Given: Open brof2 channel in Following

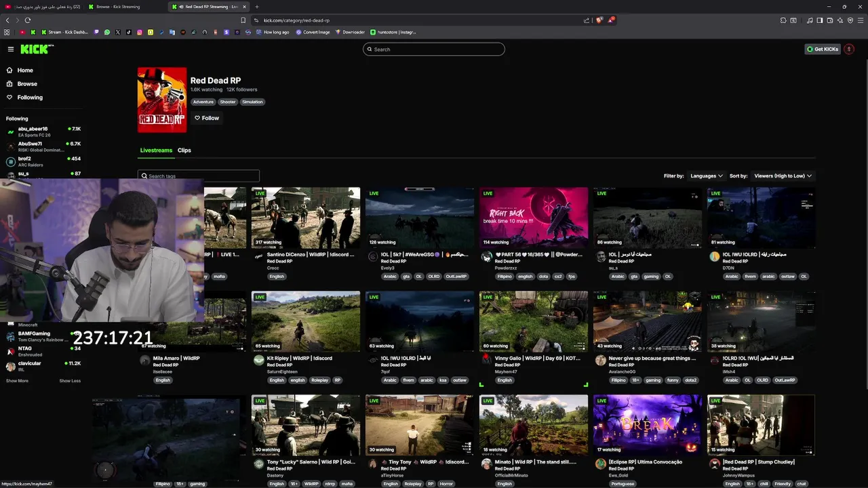Looking at the screenshot, I should [43, 161].
